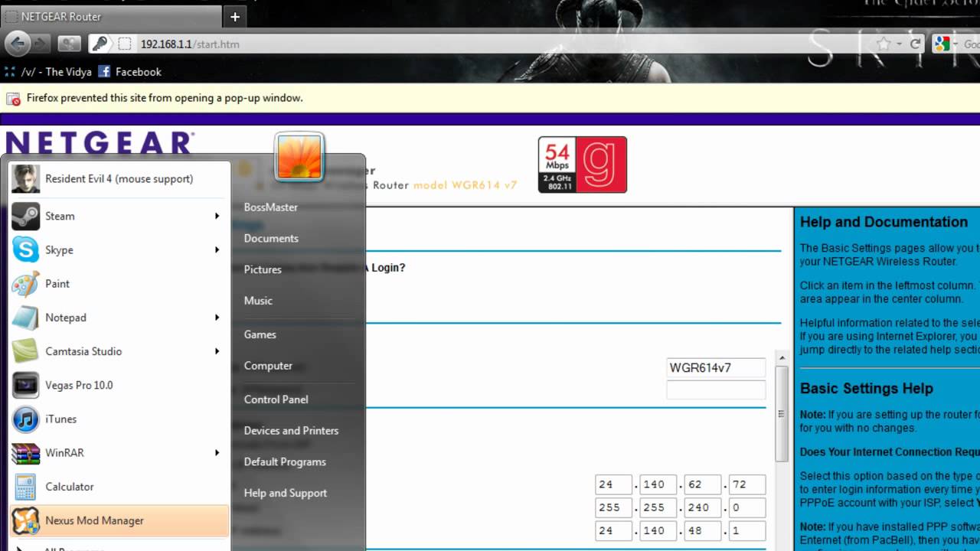Click the 54 Mbps 802.11g badge
Viewport: 980px width, 551px height.
[582, 165]
